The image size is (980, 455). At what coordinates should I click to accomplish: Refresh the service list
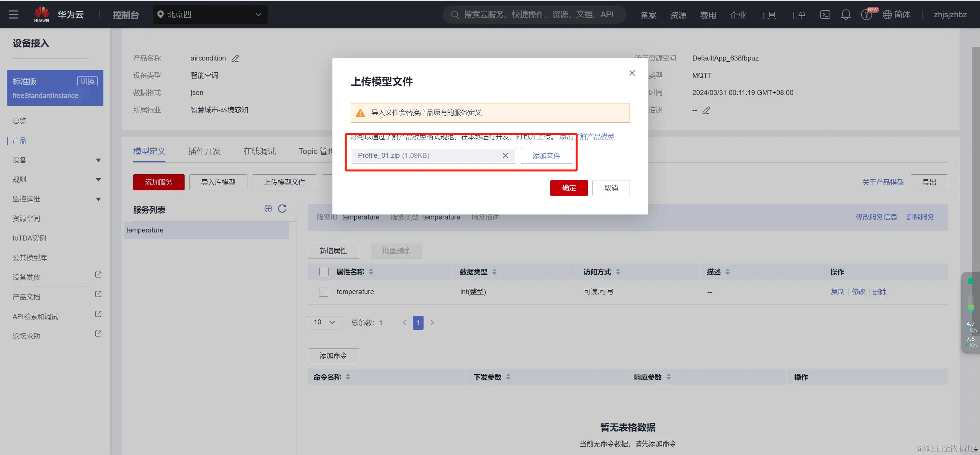[282, 208]
